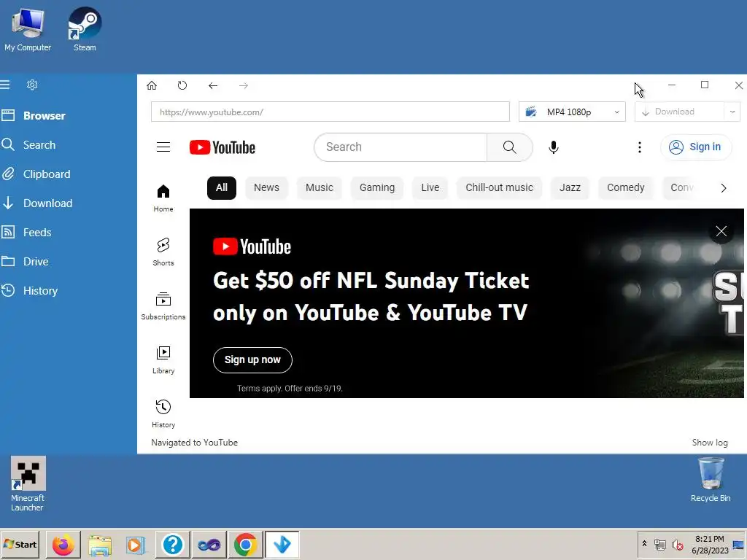Open History in the YouTube mini guide

(x=163, y=414)
